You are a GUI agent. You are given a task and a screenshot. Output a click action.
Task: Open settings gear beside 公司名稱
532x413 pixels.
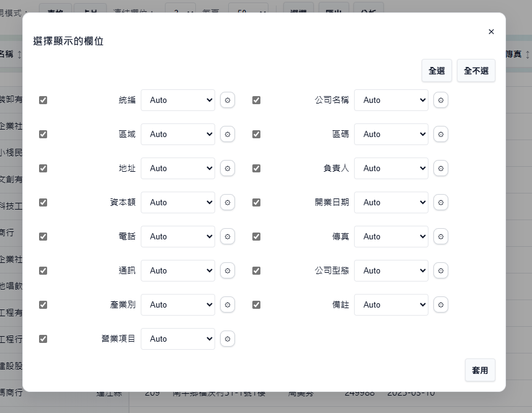[x=440, y=100]
